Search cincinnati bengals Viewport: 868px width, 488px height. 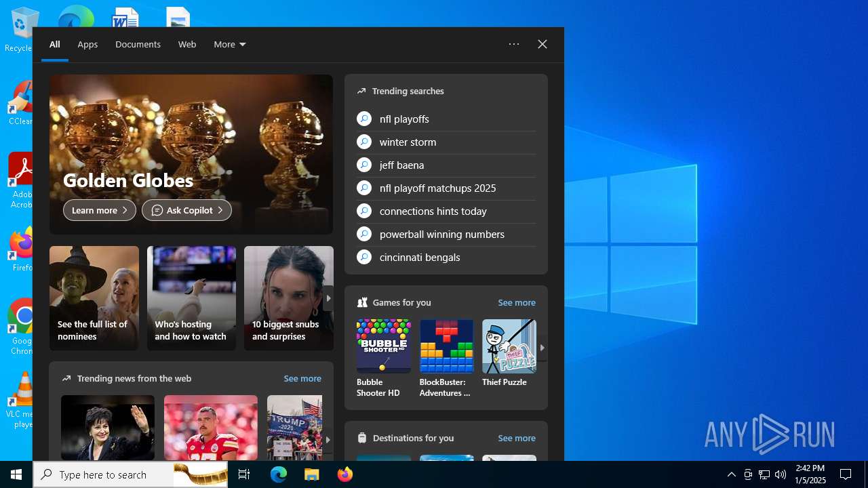420,257
